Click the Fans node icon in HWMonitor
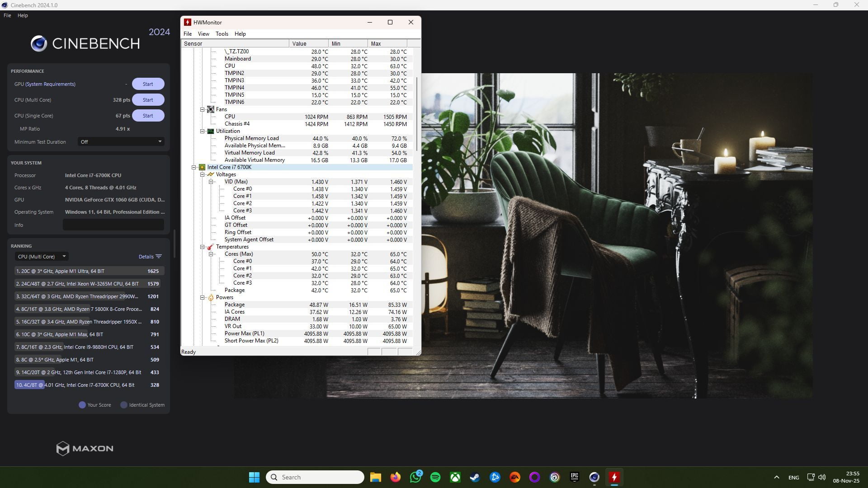868x488 pixels. coord(211,109)
